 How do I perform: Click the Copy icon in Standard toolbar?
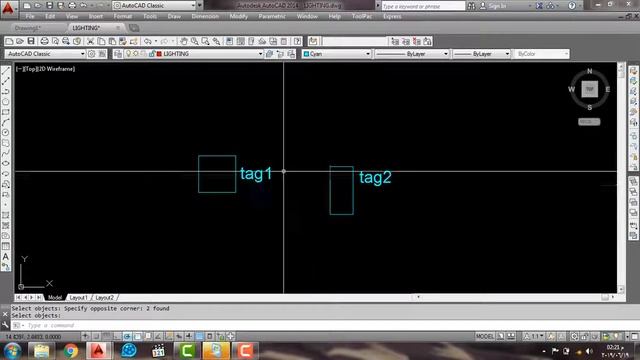101,41
